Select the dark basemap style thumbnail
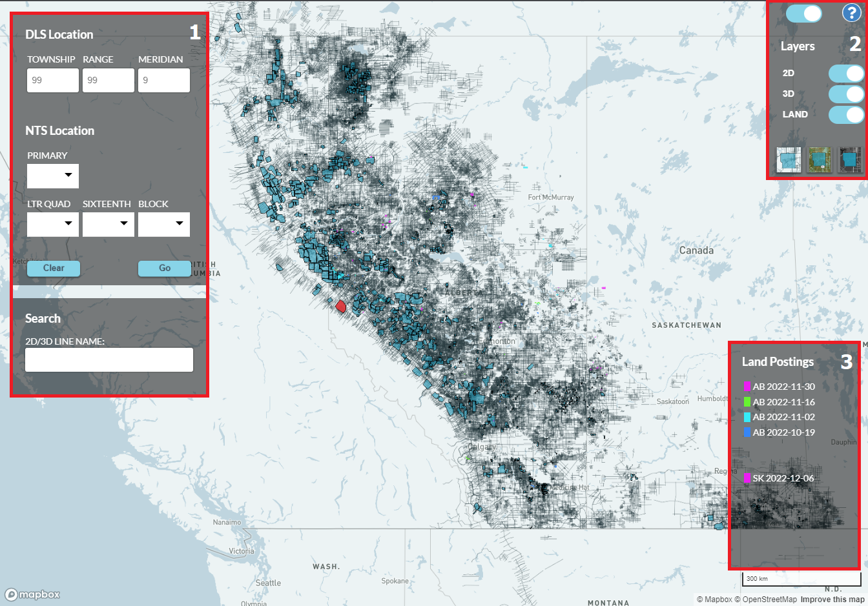Image resolution: width=868 pixels, height=606 pixels. (849, 159)
